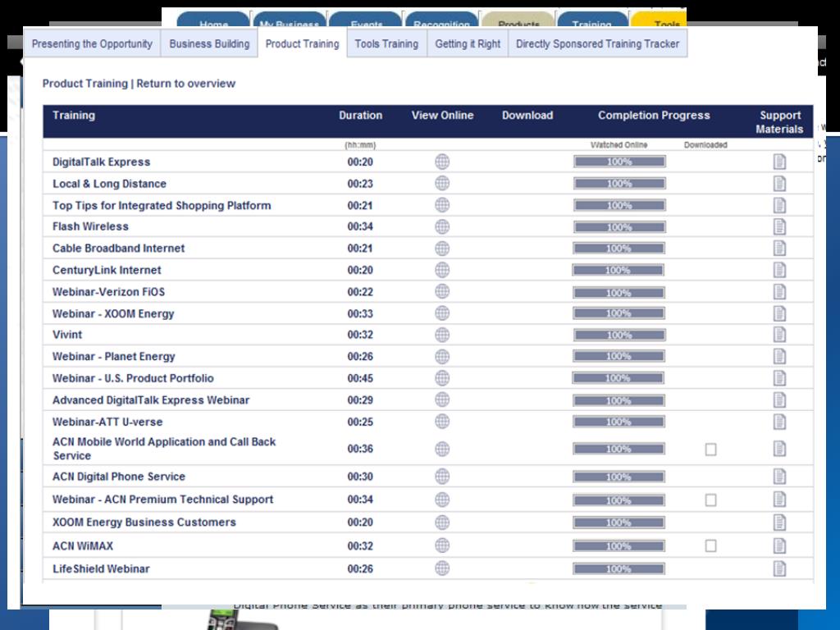Click the Return to overview link
Image resolution: width=840 pixels, height=630 pixels.
(186, 84)
